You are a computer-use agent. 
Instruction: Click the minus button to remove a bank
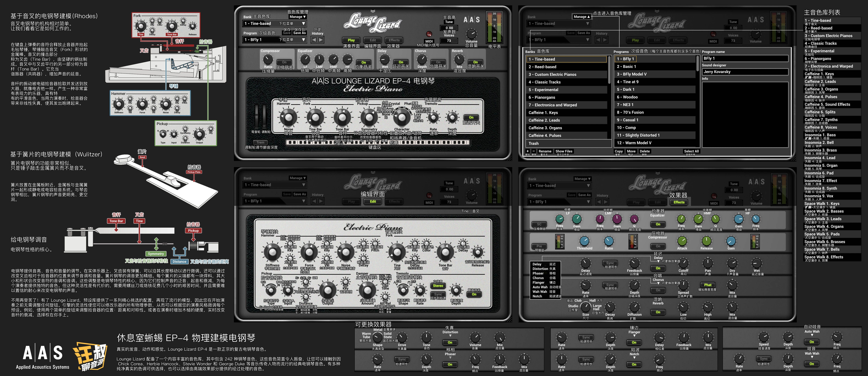tap(533, 151)
